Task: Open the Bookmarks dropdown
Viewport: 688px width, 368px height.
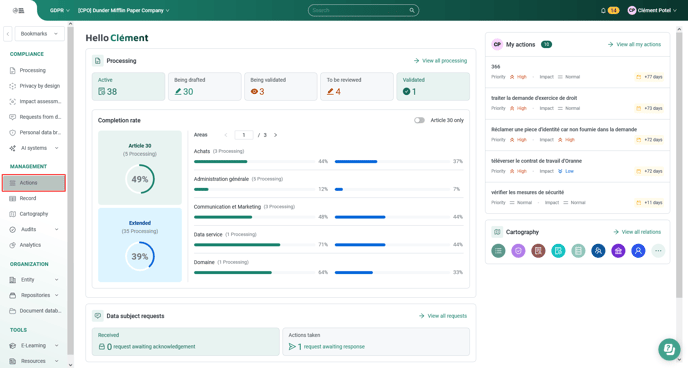Action: click(x=39, y=34)
